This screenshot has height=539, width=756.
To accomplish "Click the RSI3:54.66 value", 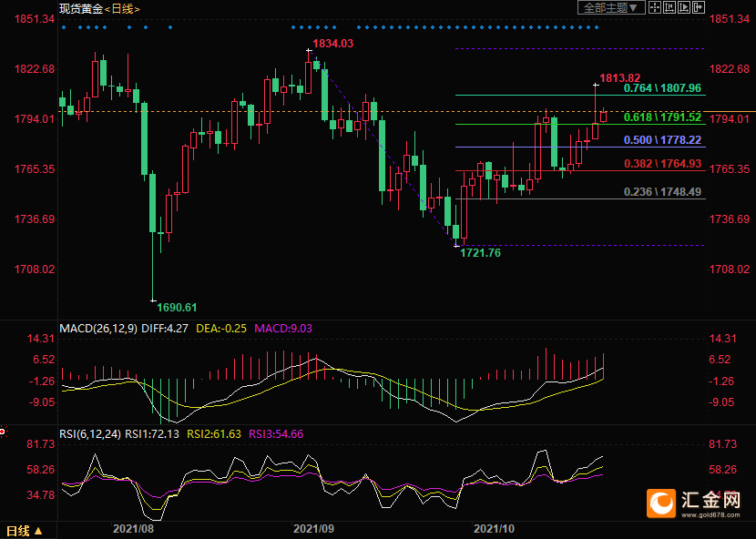I will pos(276,434).
